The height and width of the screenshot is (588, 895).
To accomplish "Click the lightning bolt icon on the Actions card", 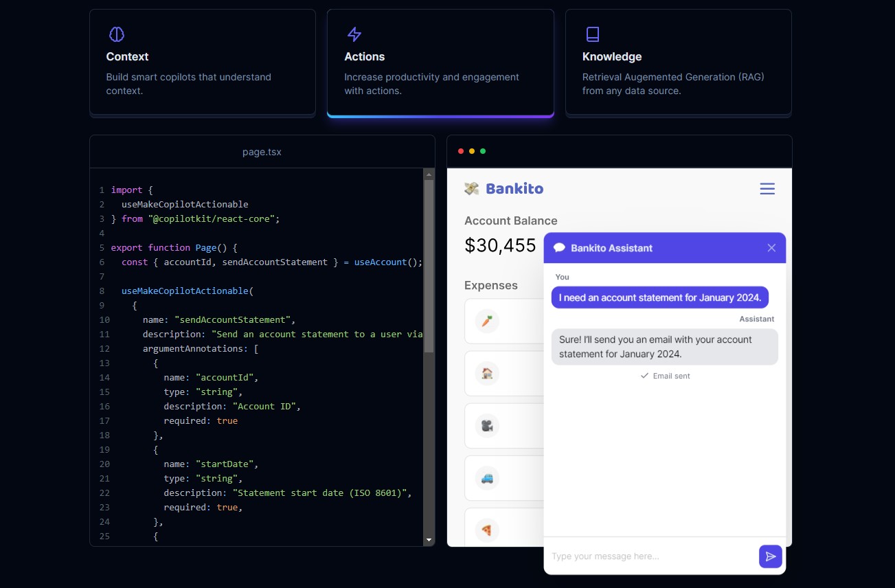I will pos(354,34).
